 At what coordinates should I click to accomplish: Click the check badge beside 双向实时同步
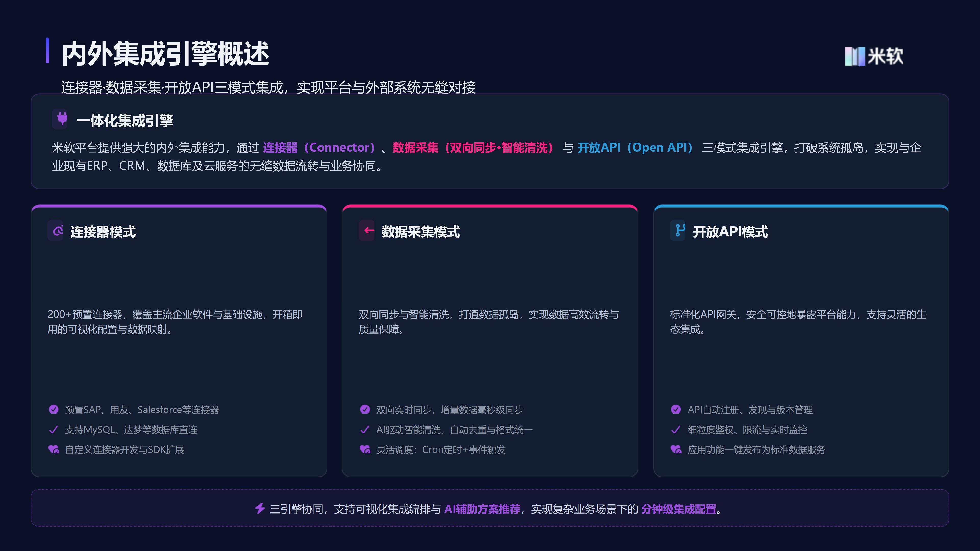tap(365, 409)
